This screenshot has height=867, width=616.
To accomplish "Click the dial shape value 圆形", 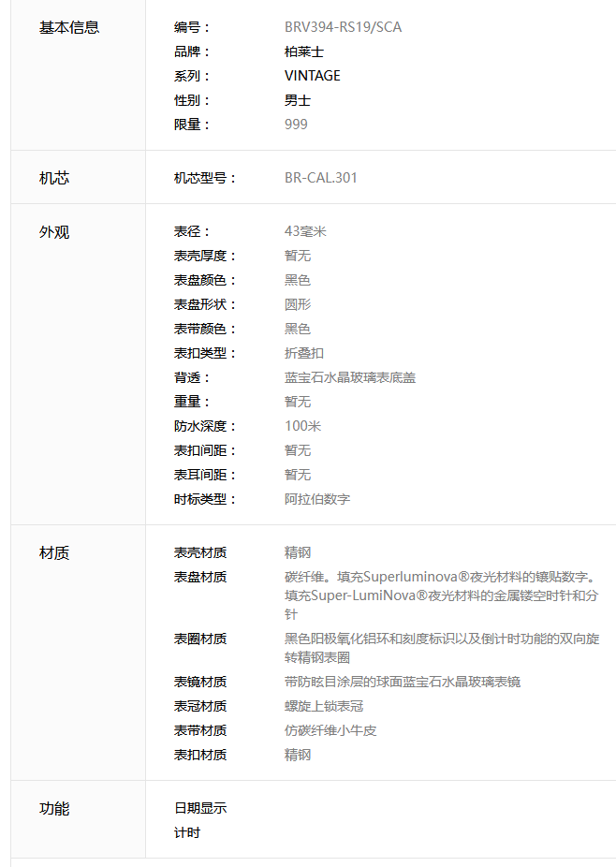I will (298, 304).
